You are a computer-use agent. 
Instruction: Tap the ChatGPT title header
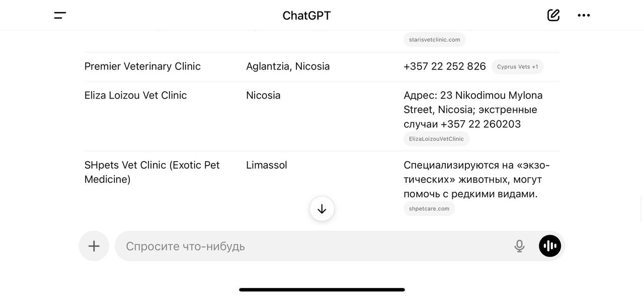(306, 16)
